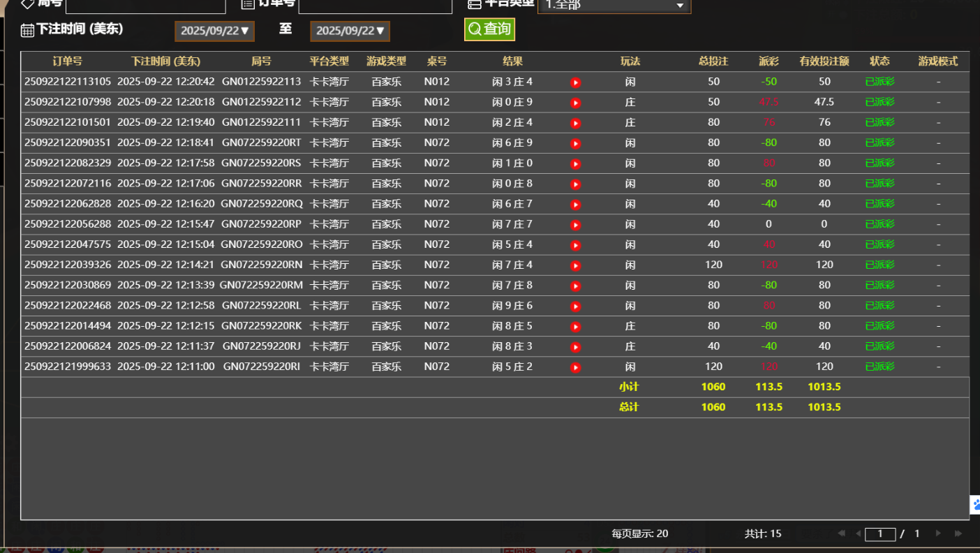This screenshot has width=980, height=553.
Task: Click the Baidu paw icon at right edge
Action: point(975,505)
